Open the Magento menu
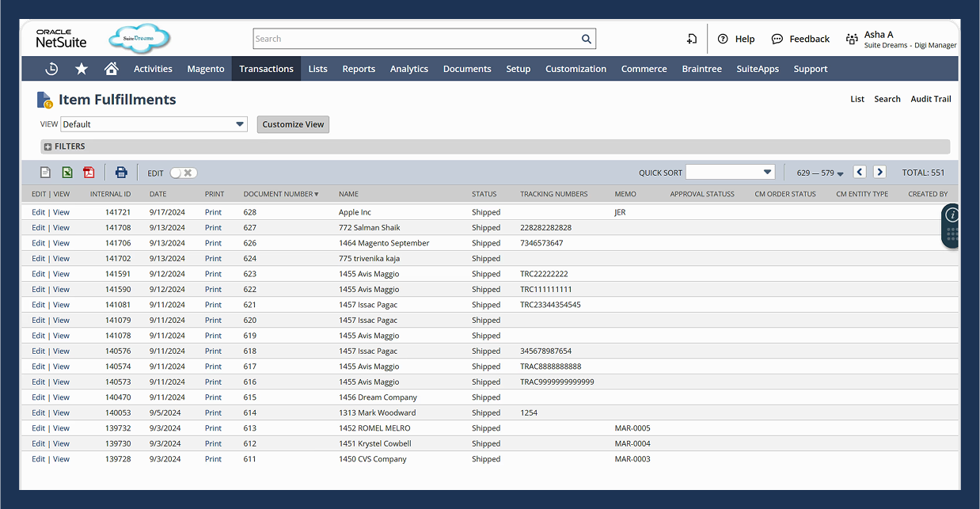This screenshot has width=980, height=509. 205,69
